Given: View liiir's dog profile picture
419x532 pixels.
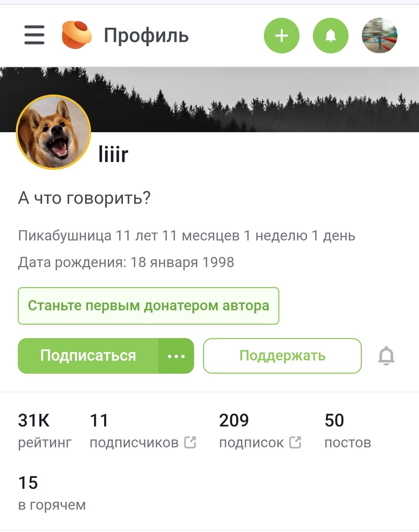Looking at the screenshot, I should pyautogui.click(x=54, y=132).
